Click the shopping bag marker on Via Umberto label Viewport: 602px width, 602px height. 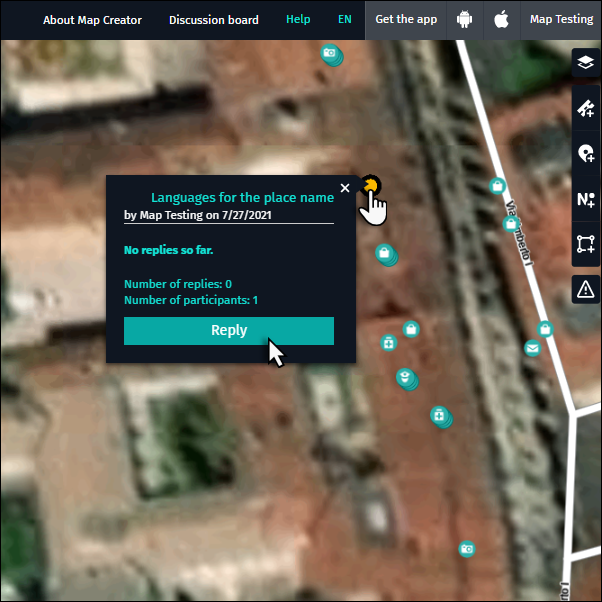pyautogui.click(x=511, y=223)
